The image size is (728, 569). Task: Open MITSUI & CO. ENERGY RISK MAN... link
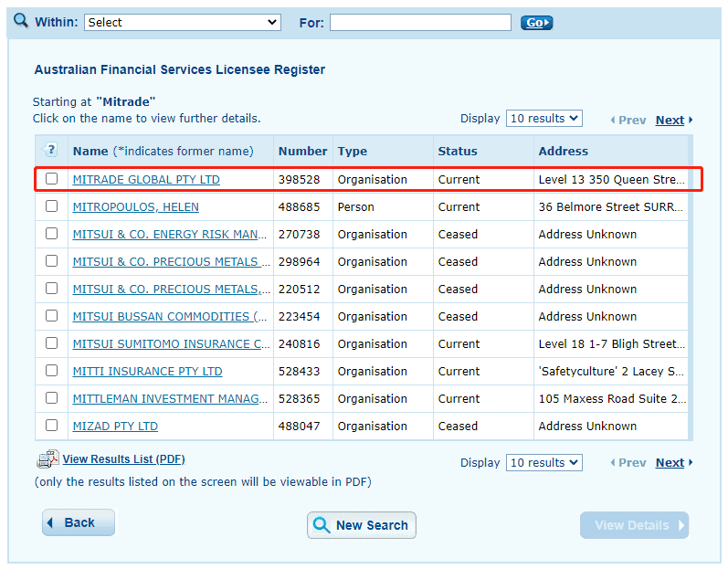click(x=170, y=235)
